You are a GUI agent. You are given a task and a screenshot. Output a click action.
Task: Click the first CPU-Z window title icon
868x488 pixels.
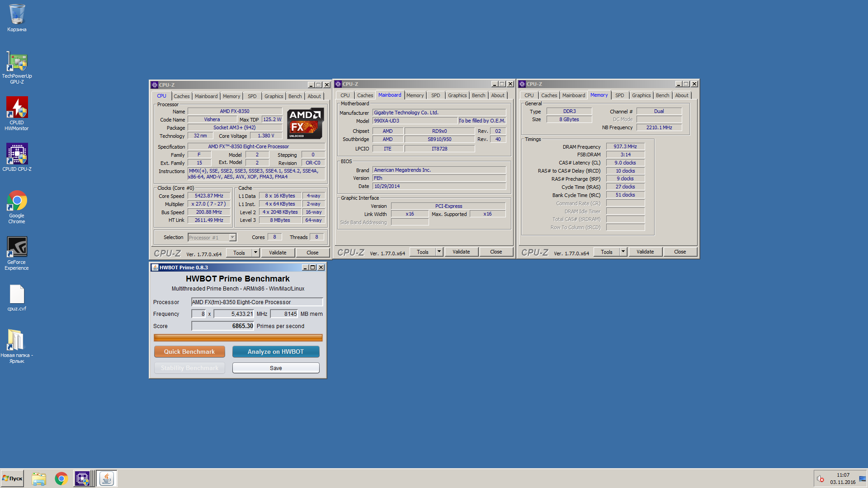(x=155, y=85)
